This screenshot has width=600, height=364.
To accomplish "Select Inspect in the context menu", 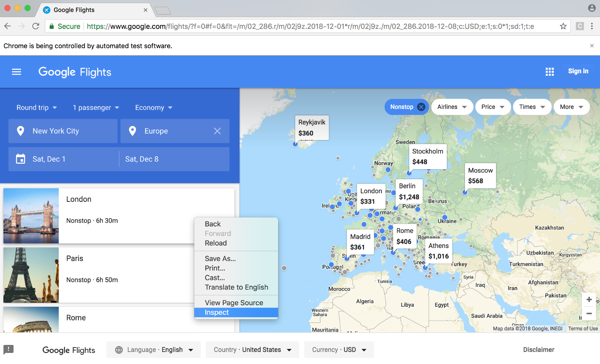I will point(236,313).
